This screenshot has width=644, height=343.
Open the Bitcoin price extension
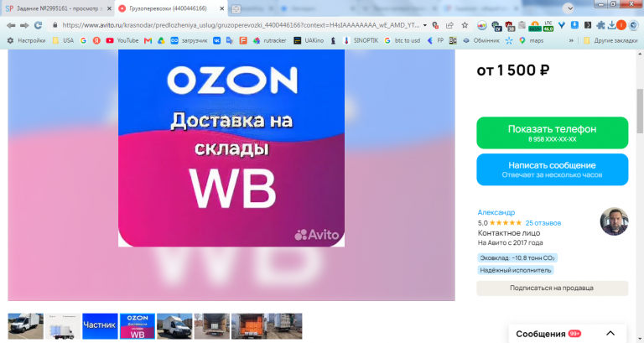535,26
